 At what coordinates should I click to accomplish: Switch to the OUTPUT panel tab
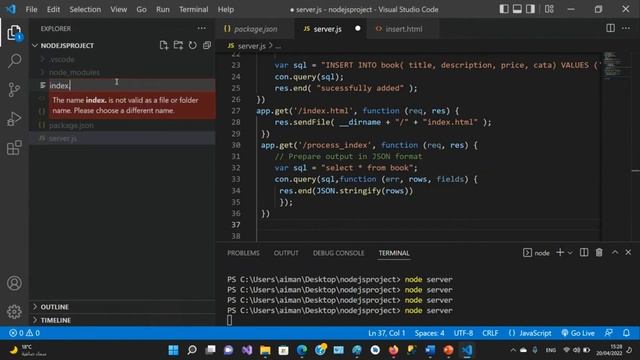(x=286, y=253)
